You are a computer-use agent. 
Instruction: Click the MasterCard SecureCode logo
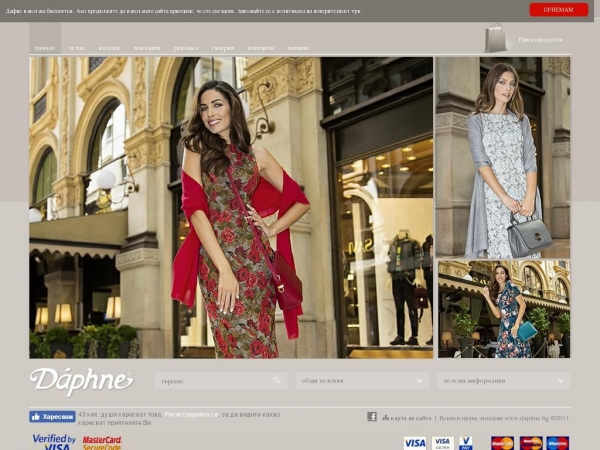[x=102, y=443]
